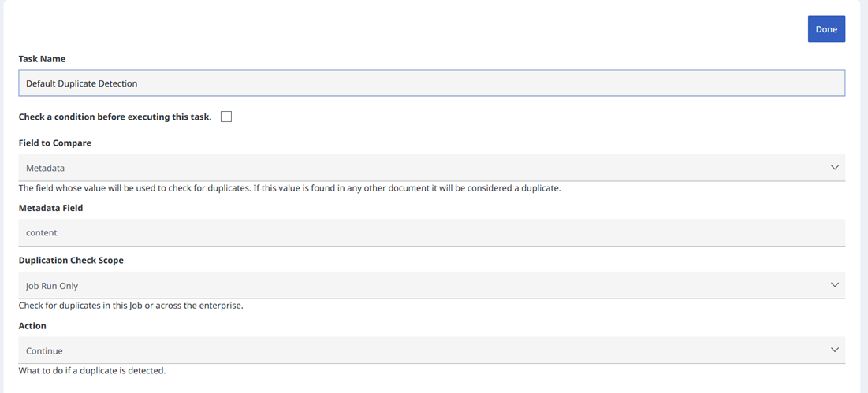
Task: Open the dropdown showing 'Job Run Only'
Action: tap(426, 285)
